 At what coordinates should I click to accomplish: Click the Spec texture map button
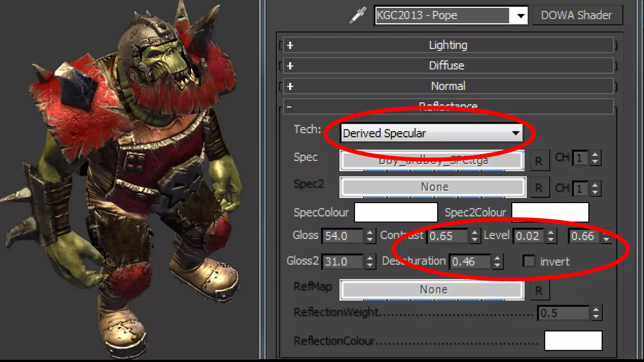pyautogui.click(x=432, y=161)
